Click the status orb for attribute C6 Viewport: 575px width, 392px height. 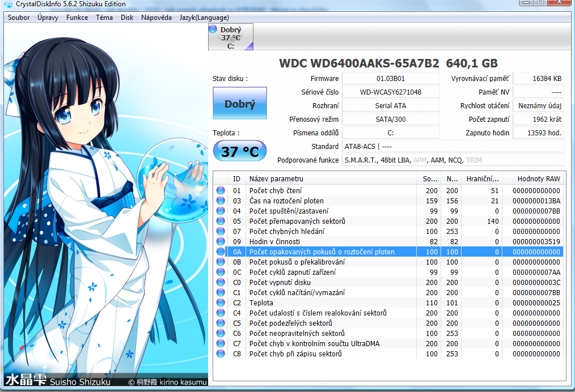pos(221,334)
